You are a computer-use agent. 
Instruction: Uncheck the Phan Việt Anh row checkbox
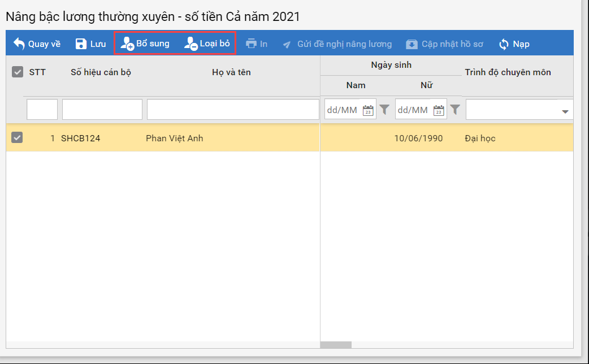point(18,138)
